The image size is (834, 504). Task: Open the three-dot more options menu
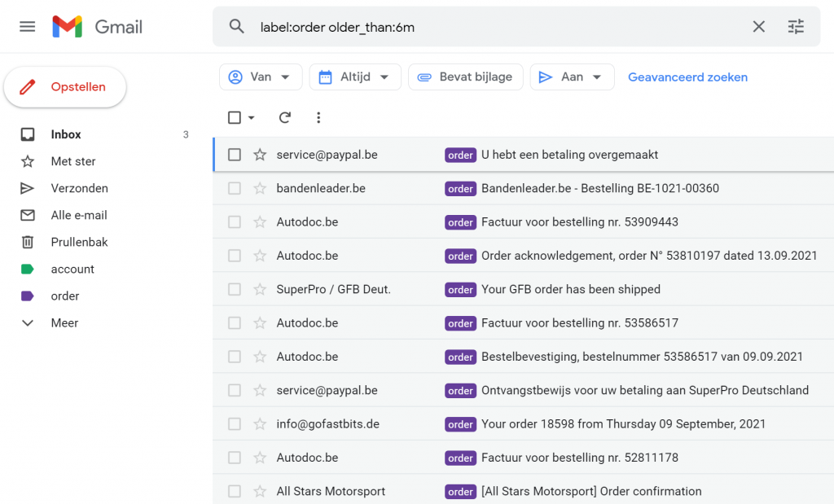[318, 117]
